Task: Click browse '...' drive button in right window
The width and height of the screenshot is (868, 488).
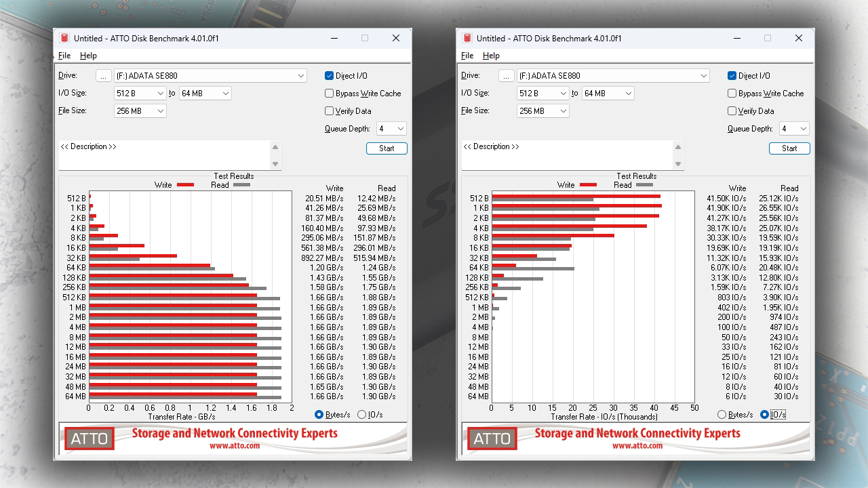Action: 506,76
